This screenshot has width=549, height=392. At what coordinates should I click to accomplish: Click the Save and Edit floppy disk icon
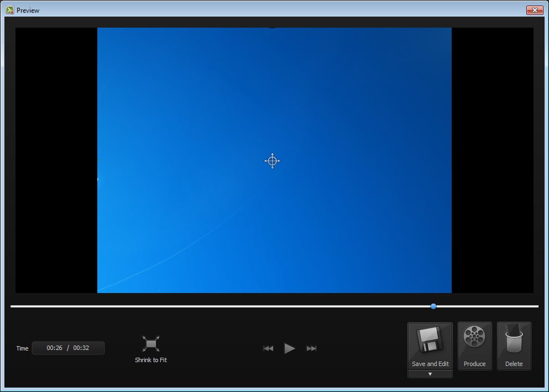[430, 340]
